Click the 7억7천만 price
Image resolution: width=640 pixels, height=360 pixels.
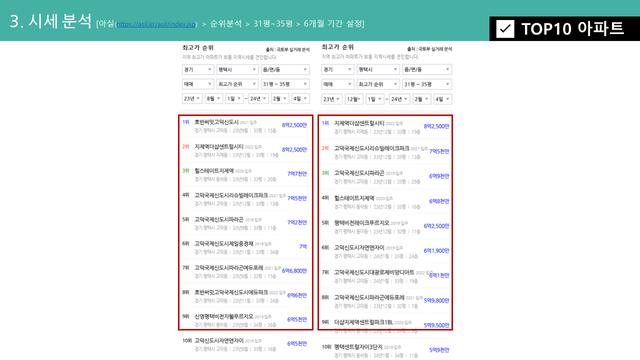coord(297,174)
